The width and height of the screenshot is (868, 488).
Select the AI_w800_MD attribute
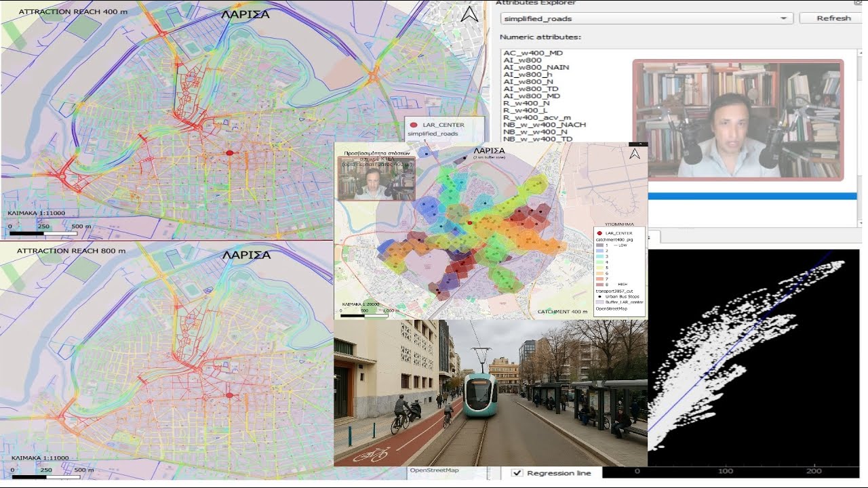tap(532, 96)
